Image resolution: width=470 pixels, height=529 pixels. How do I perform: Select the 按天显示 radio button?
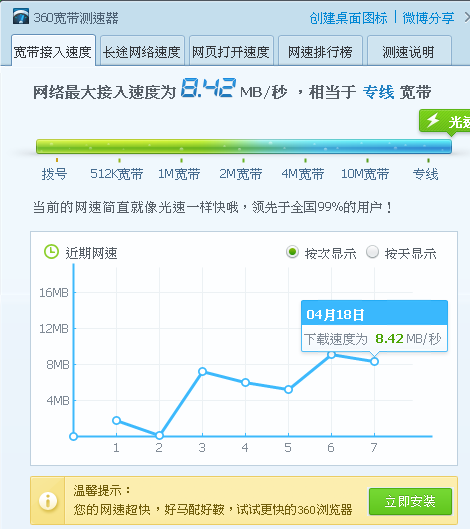point(372,252)
